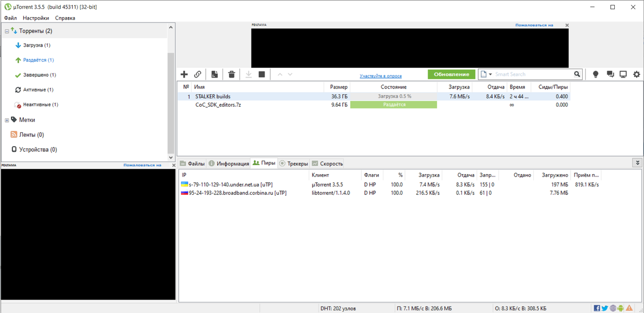Select the Пиры tab
This screenshot has height=313, width=644.
tap(264, 163)
